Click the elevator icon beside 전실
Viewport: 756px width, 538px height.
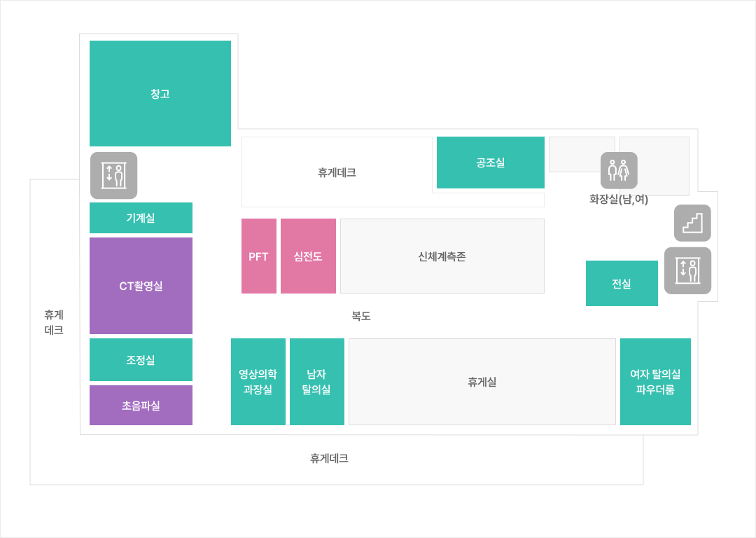[687, 270]
